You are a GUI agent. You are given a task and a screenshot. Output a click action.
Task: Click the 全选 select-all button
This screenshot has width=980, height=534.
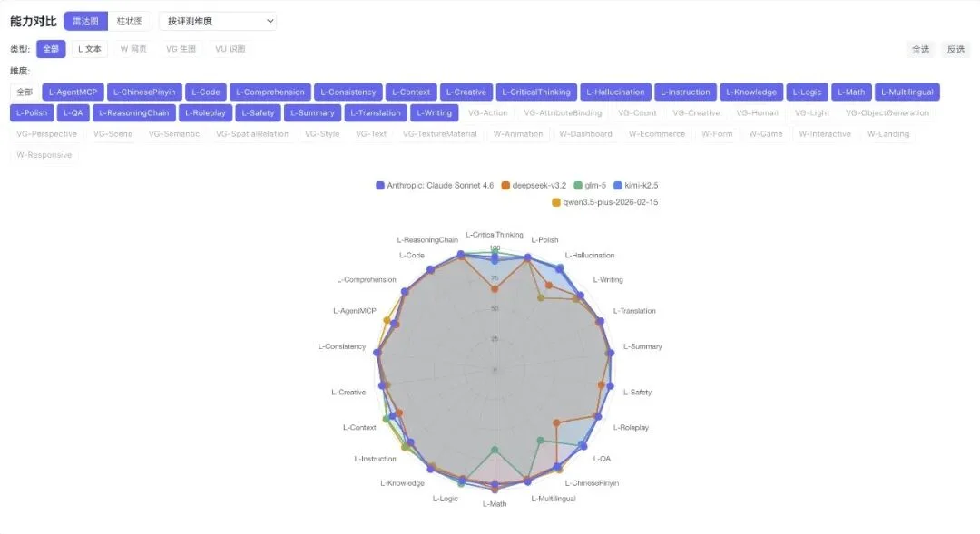(x=920, y=50)
